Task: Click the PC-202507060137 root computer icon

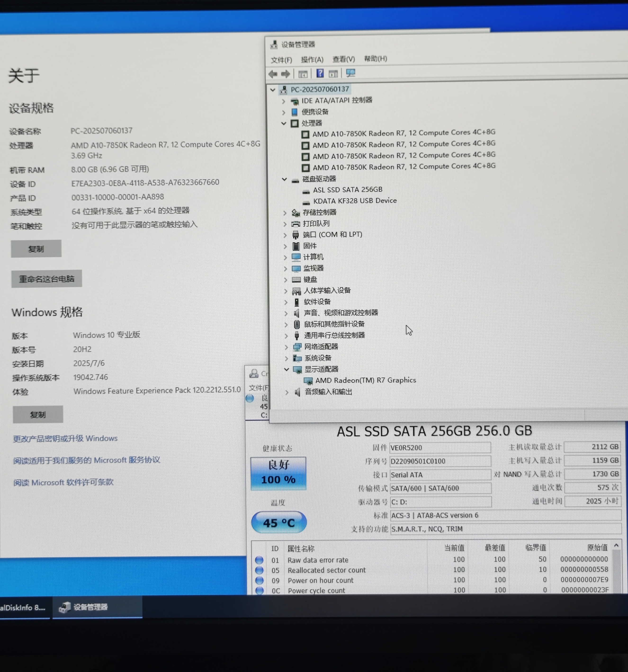Action: point(283,90)
